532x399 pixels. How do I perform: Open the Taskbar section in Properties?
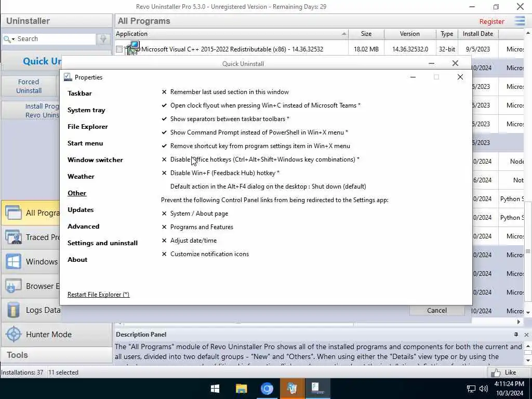pyautogui.click(x=79, y=94)
